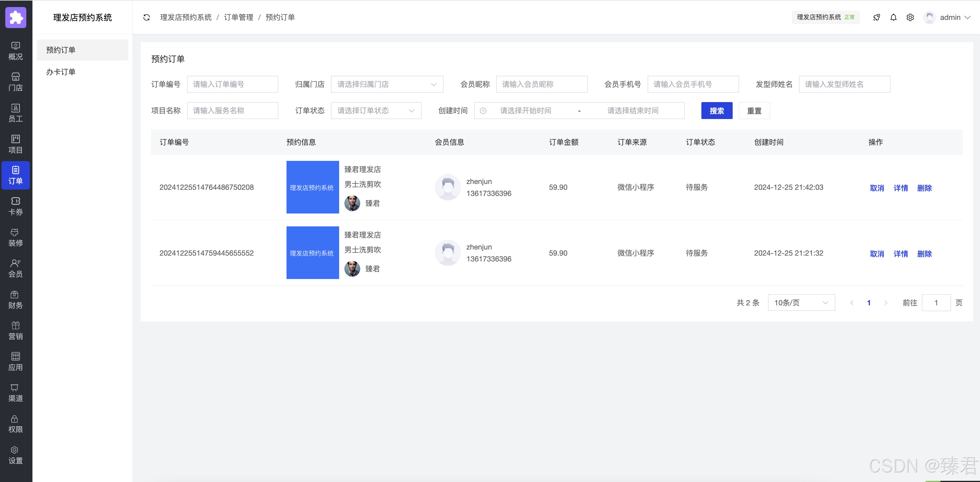Open the 财务 finance sidebar item
The width and height of the screenshot is (980, 482).
(x=15, y=299)
